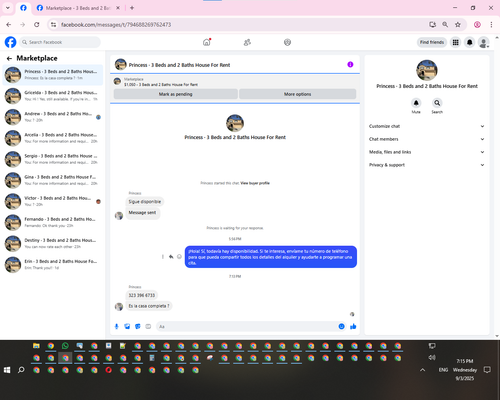The image size is (500, 400).
Task: Switch to the first Facebook browser tab
Action: tap(23, 8)
